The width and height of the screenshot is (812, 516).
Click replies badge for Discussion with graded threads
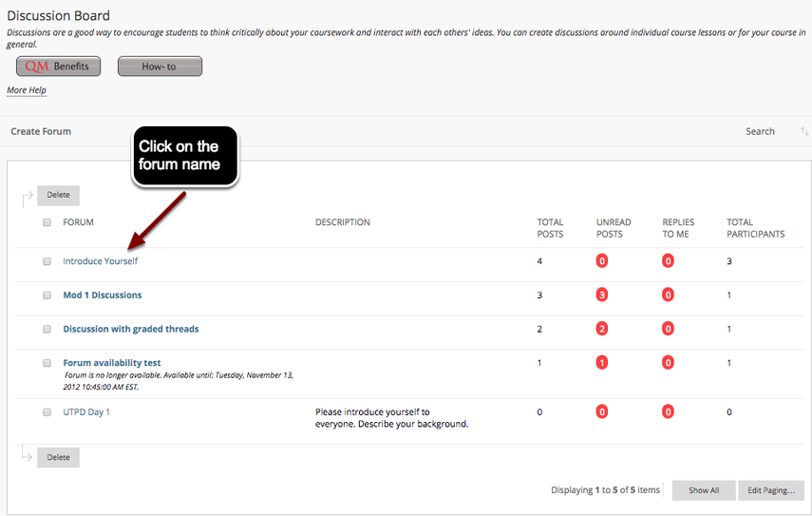[x=668, y=329]
